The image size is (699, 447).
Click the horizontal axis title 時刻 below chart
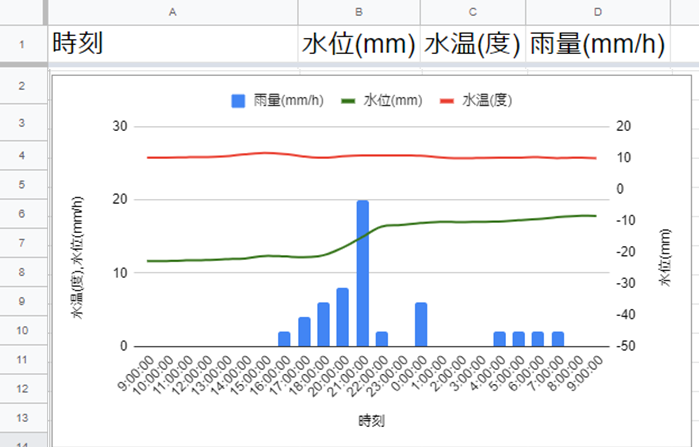coord(371,420)
